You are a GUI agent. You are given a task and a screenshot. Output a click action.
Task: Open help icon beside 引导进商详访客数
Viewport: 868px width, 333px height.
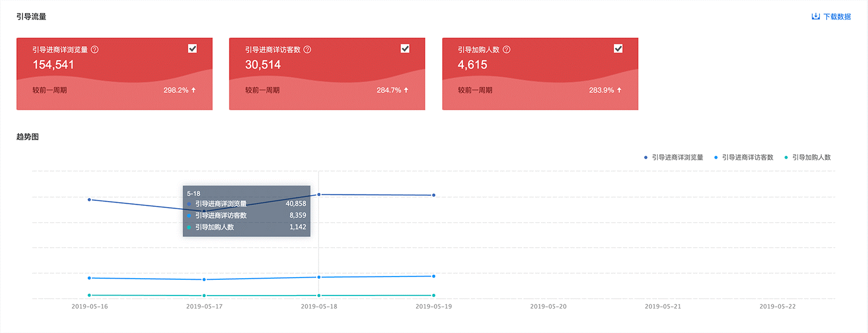[x=307, y=49]
